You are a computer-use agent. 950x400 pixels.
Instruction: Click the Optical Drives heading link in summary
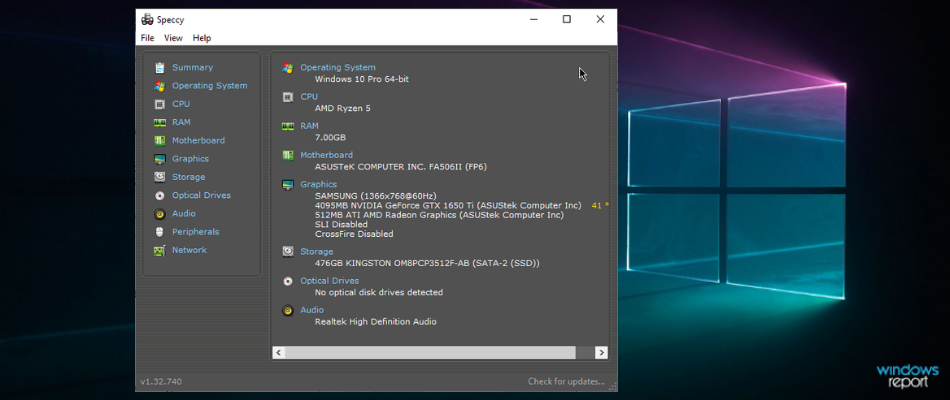(x=330, y=281)
